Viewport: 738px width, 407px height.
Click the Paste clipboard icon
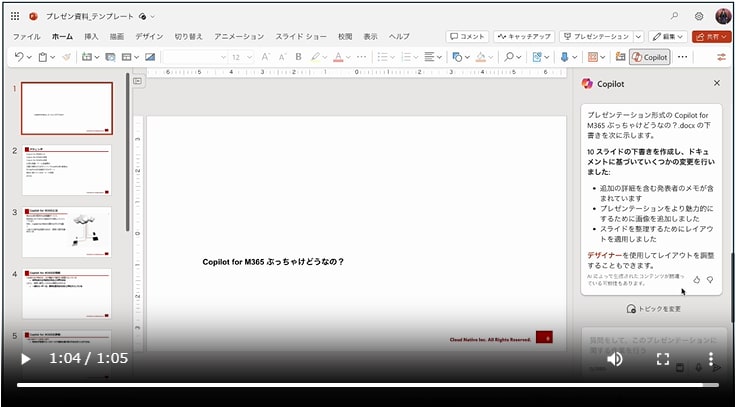pos(43,57)
